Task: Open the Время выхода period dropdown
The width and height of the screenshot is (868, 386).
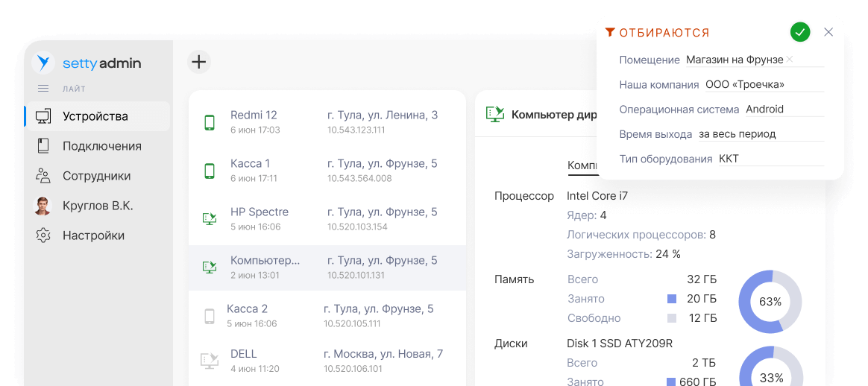Action: point(759,135)
